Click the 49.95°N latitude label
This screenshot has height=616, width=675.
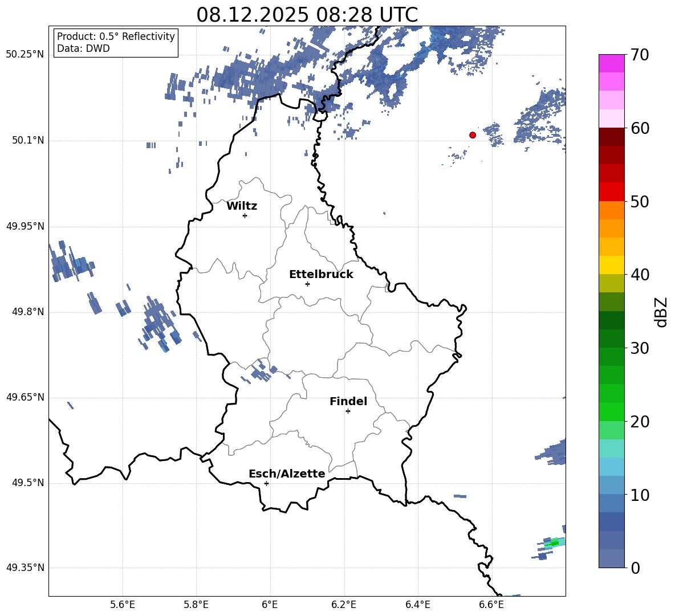[x=25, y=226]
